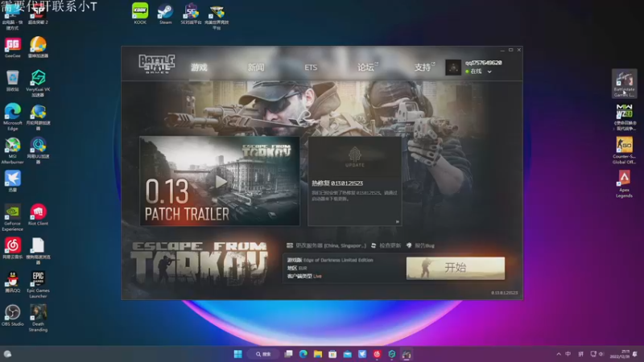
Task: Open the Death Stranding desktop shortcut
Action: pyautogui.click(x=38, y=318)
